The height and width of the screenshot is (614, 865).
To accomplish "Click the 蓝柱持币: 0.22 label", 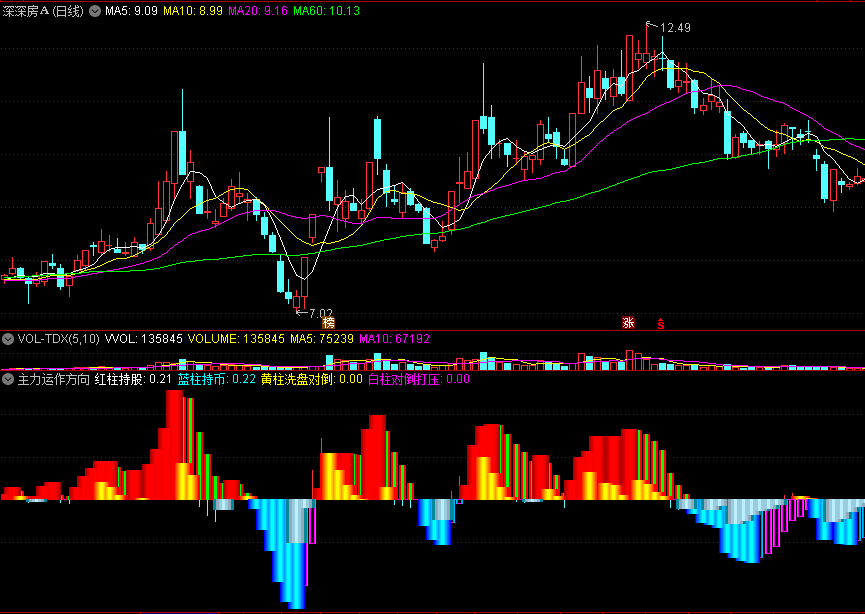I will (x=217, y=380).
